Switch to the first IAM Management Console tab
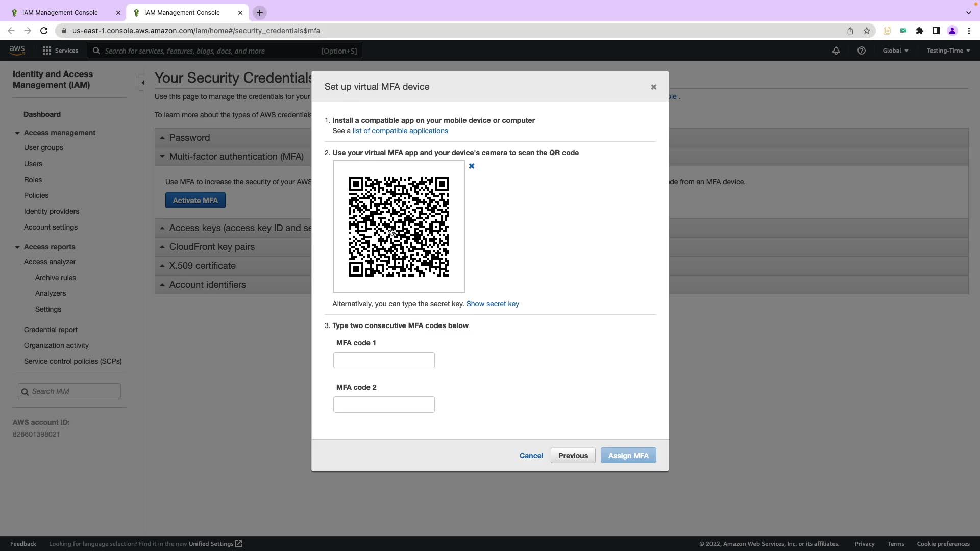 [60, 13]
